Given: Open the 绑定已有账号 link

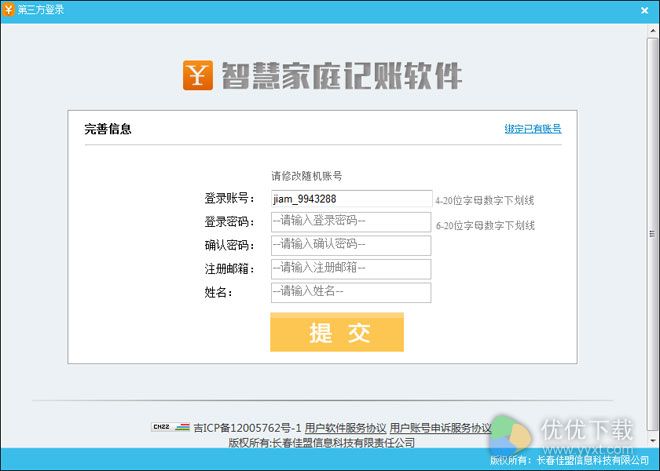Looking at the screenshot, I should [533, 129].
